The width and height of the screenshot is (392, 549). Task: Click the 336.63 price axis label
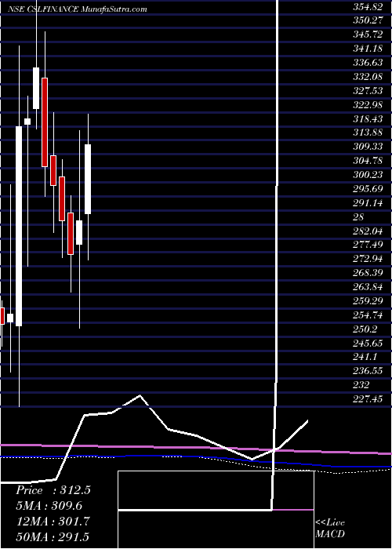click(x=368, y=62)
